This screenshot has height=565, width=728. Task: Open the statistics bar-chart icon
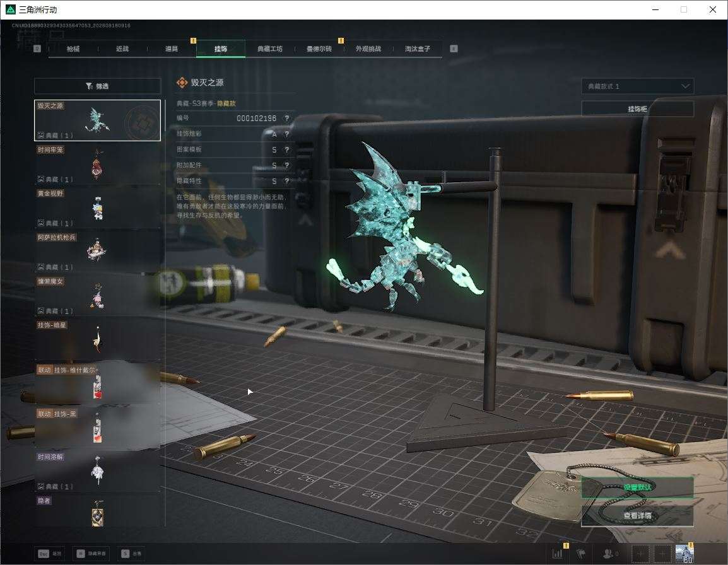pyautogui.click(x=558, y=554)
